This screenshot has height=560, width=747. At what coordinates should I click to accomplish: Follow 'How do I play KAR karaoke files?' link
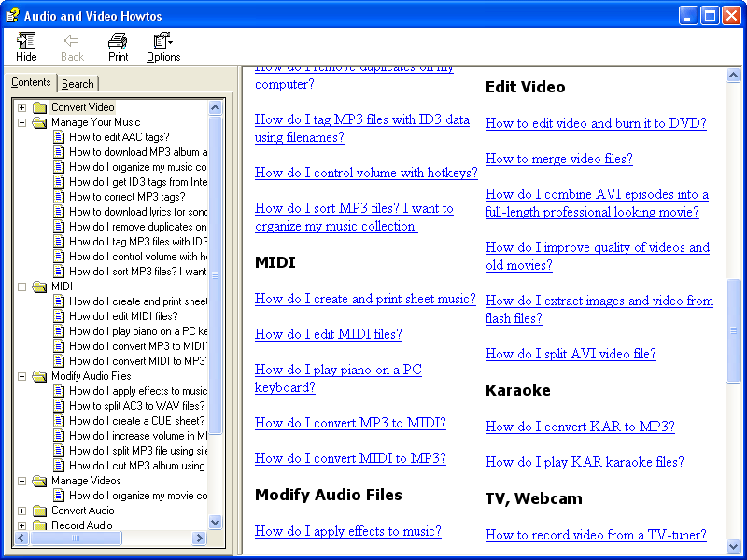(x=585, y=462)
